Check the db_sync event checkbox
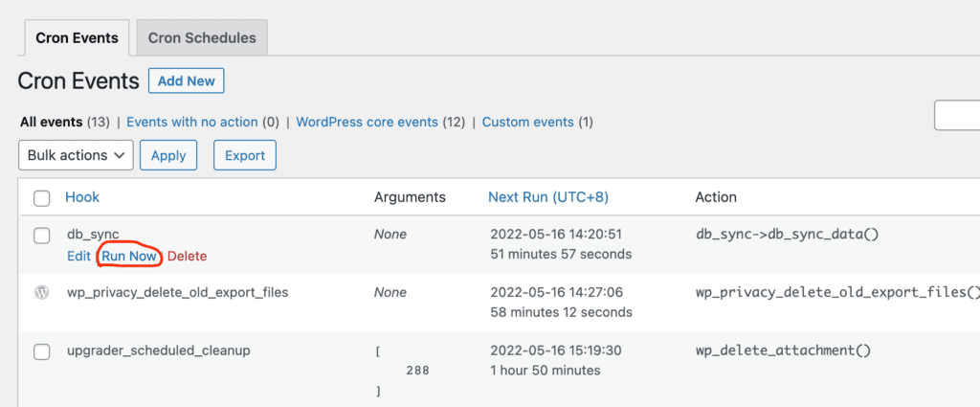 click(41, 236)
